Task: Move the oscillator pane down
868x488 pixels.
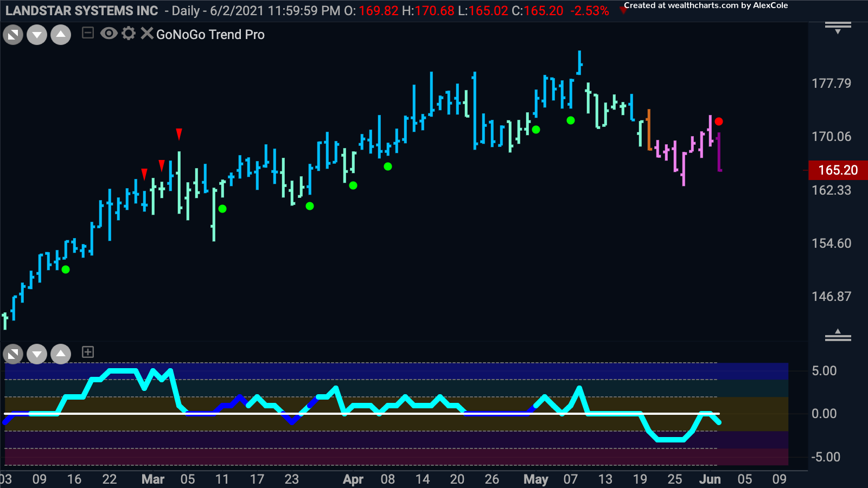Action: click(x=37, y=355)
